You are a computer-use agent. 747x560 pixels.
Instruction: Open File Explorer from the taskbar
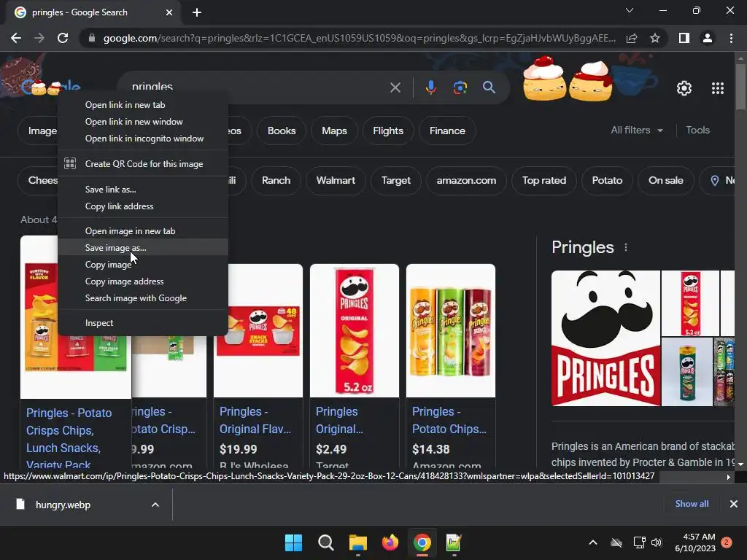click(x=357, y=542)
